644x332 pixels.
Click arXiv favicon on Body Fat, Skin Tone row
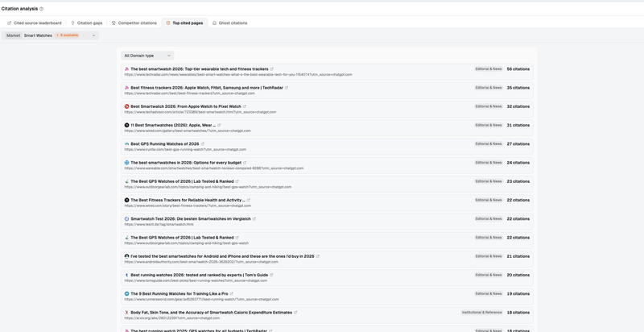point(127,313)
